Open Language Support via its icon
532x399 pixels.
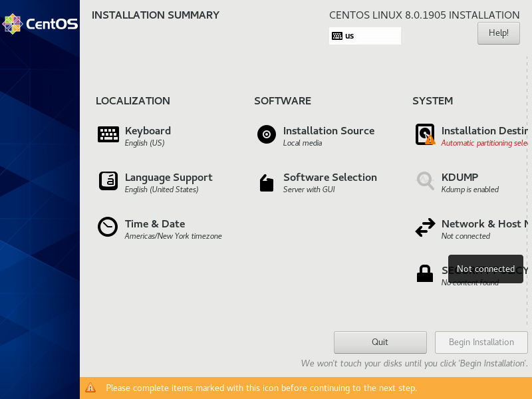click(108, 181)
